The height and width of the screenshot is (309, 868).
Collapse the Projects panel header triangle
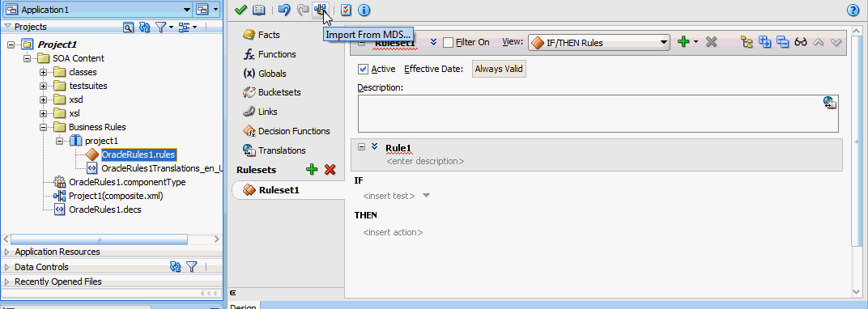7,27
